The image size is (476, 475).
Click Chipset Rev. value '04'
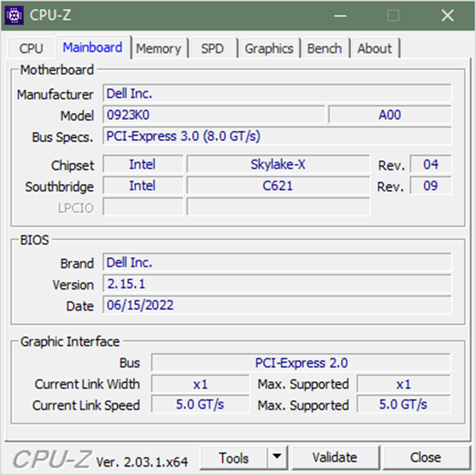click(431, 164)
